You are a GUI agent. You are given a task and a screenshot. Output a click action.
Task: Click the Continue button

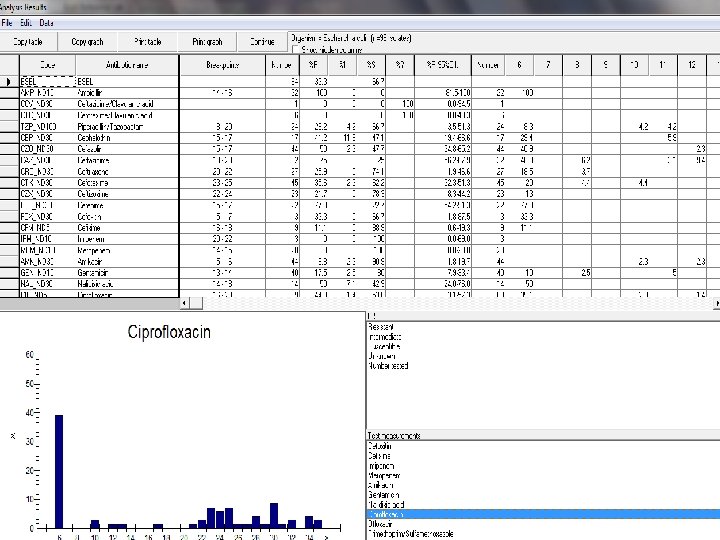262,42
